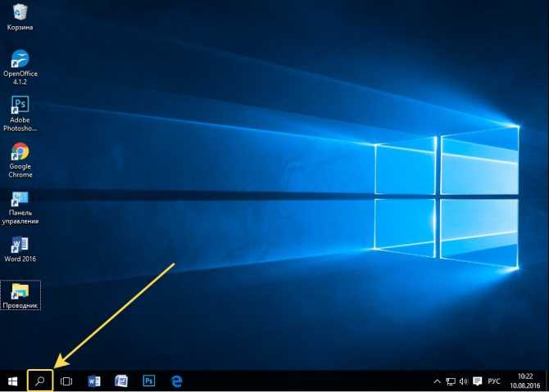Launch Word from the taskbar

[x=94, y=381]
